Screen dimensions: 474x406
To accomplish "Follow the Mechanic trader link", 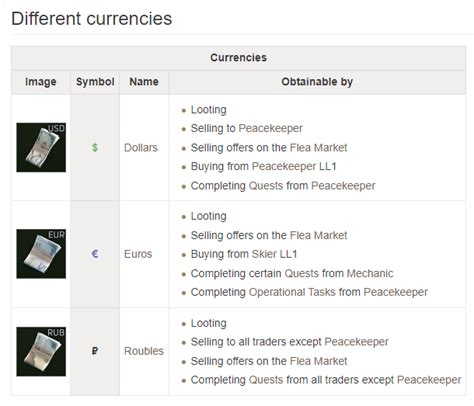I will pyautogui.click(x=370, y=273).
